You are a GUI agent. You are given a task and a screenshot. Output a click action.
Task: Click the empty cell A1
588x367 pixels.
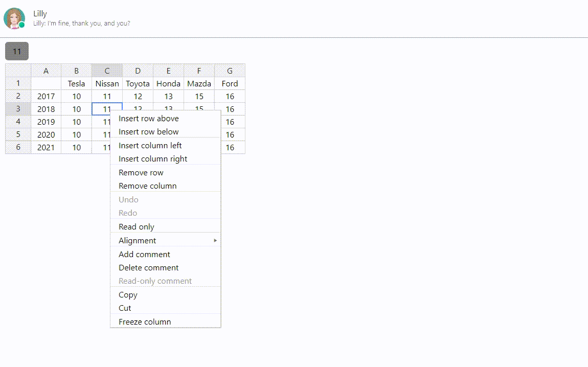click(46, 84)
